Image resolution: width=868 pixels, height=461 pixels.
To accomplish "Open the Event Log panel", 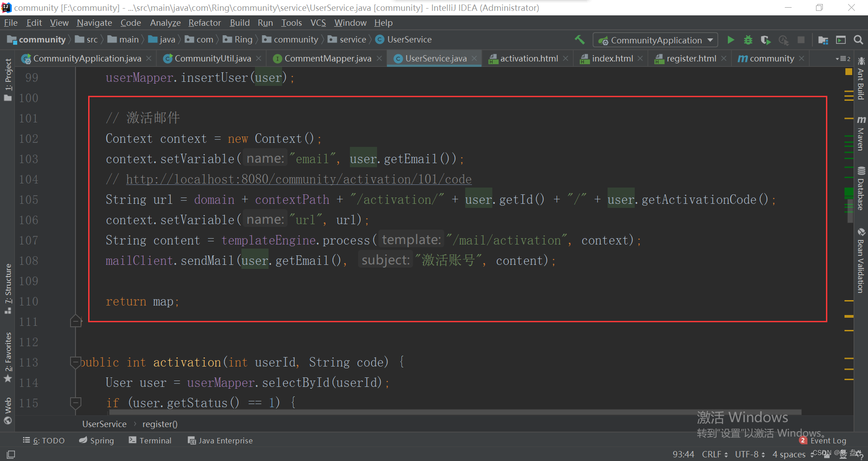I will tap(823, 440).
